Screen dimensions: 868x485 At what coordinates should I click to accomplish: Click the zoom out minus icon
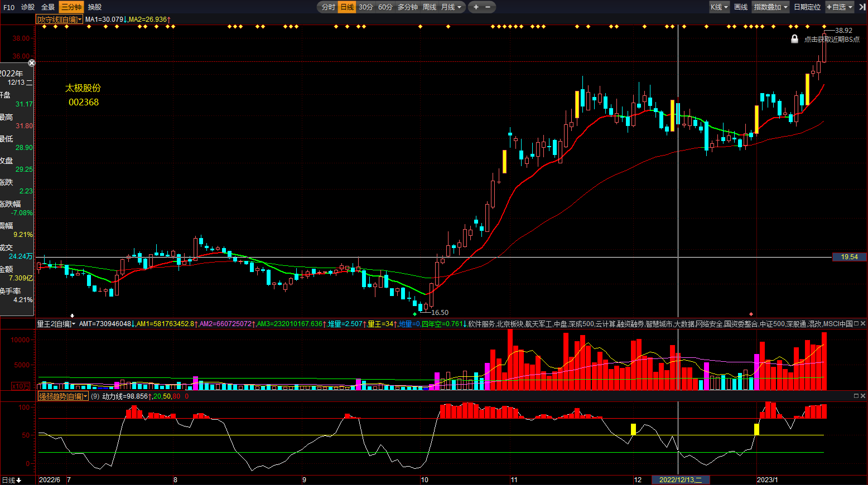488,7
